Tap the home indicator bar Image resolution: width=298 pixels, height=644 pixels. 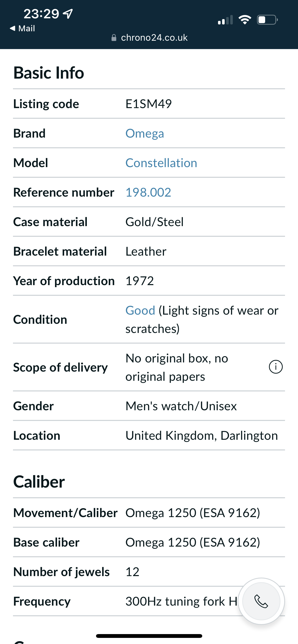pos(149,636)
